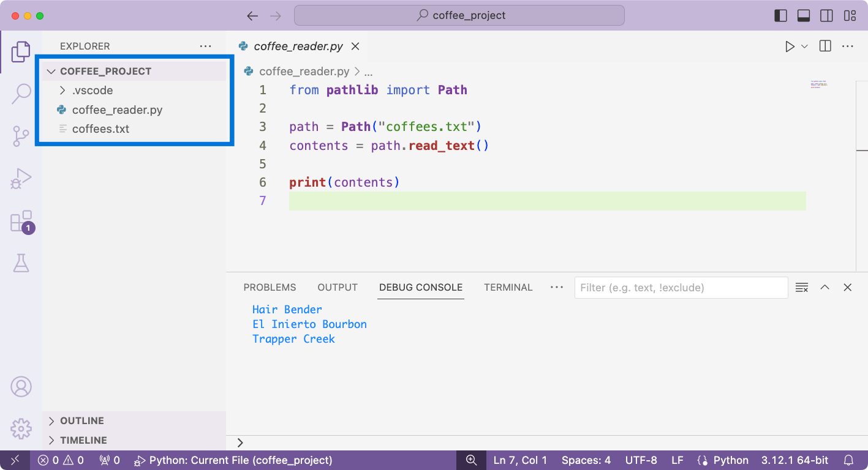Click inside the Debug Console filter field

[681, 287]
